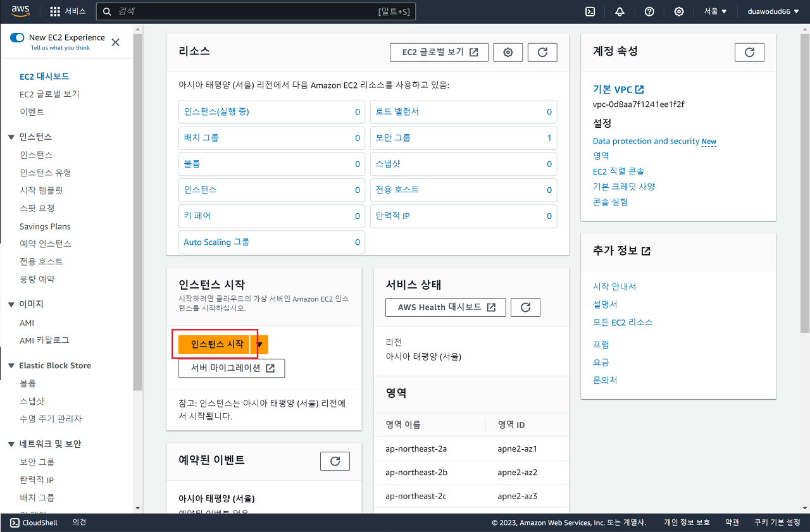Screen dimensions: 810x532
Task: Launch CloudShell from top bar icon
Action: pyautogui.click(x=589, y=11)
